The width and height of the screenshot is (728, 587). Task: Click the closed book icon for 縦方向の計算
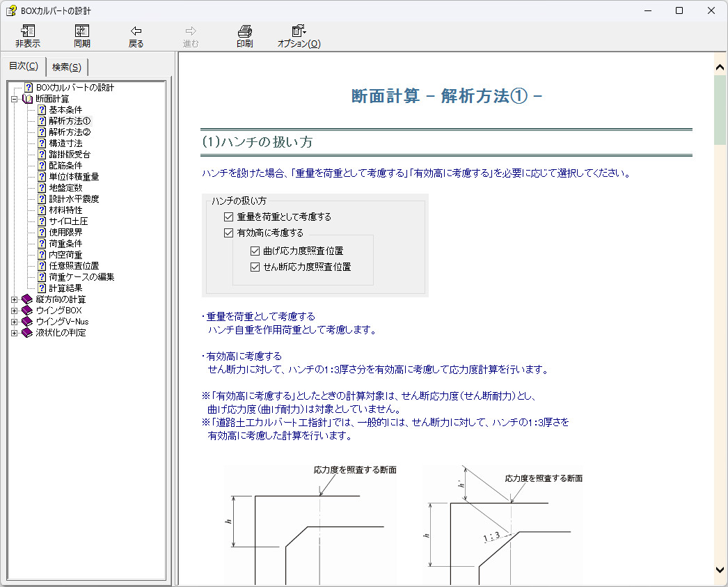tap(27, 299)
